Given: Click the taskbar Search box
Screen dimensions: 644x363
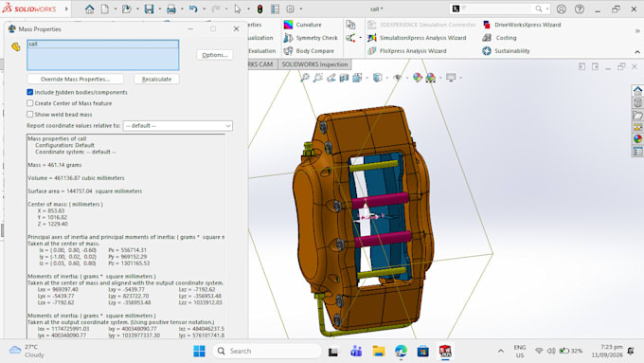Looking at the screenshot, I should (x=267, y=351).
